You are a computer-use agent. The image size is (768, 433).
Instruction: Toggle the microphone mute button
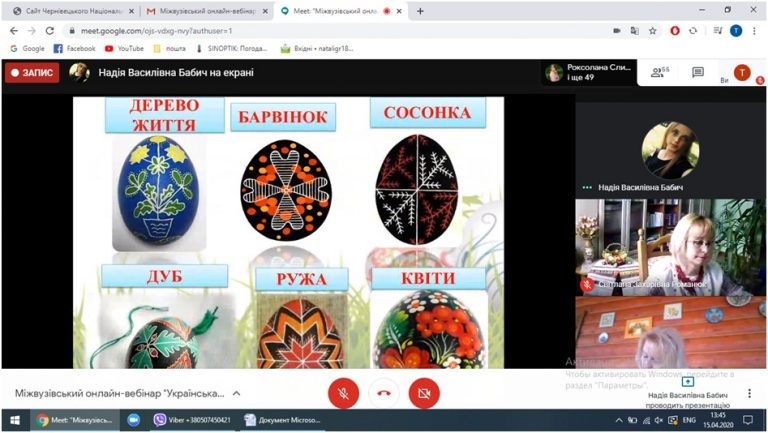pos(343,393)
